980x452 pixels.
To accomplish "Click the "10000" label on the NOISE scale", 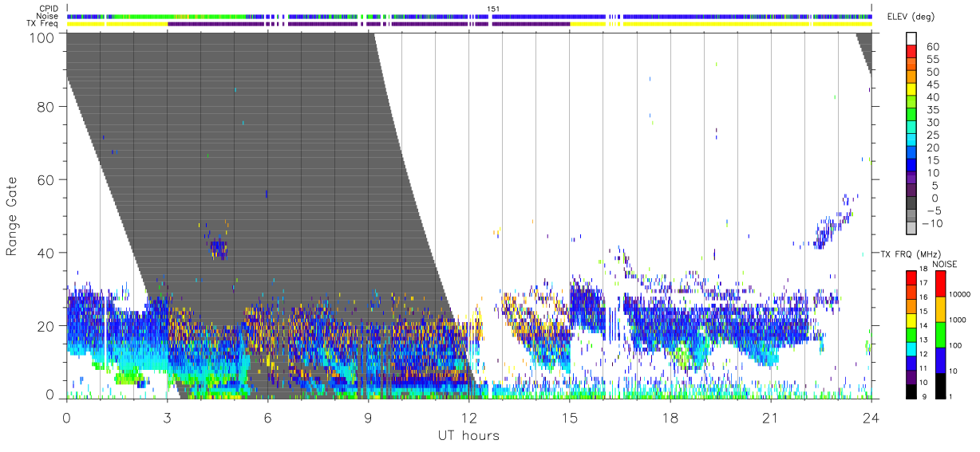I will 959,296.
